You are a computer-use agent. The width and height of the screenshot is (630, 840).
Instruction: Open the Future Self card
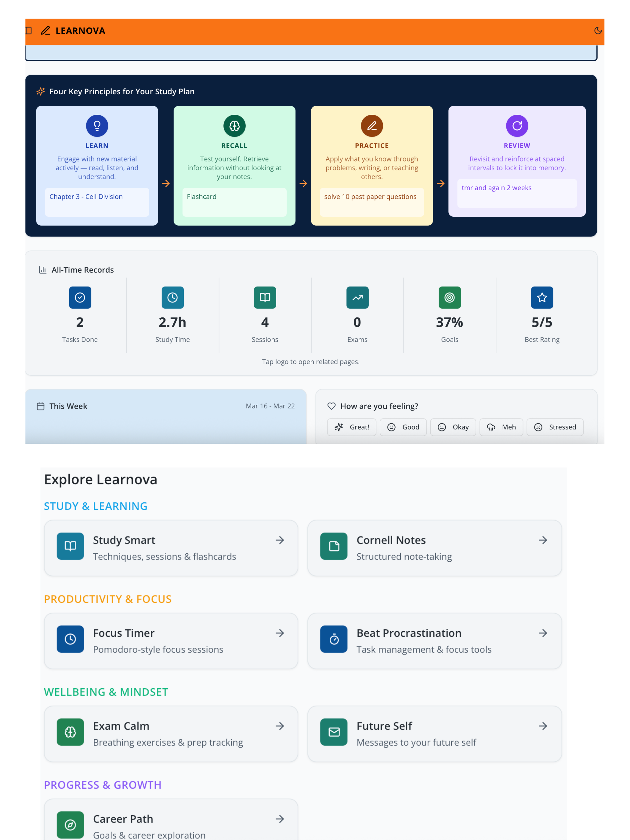click(x=434, y=734)
